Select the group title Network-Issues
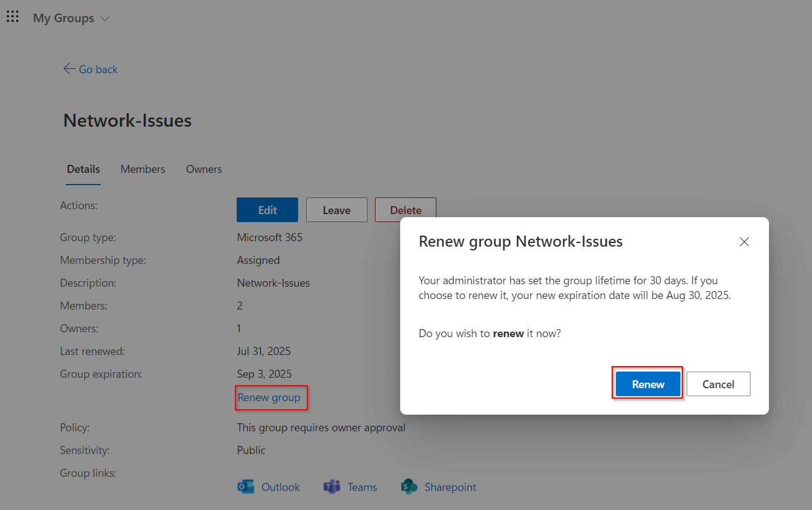This screenshot has width=812, height=510. [127, 120]
